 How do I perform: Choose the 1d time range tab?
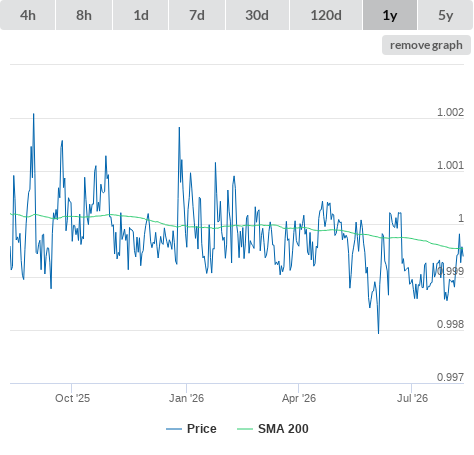(x=141, y=15)
